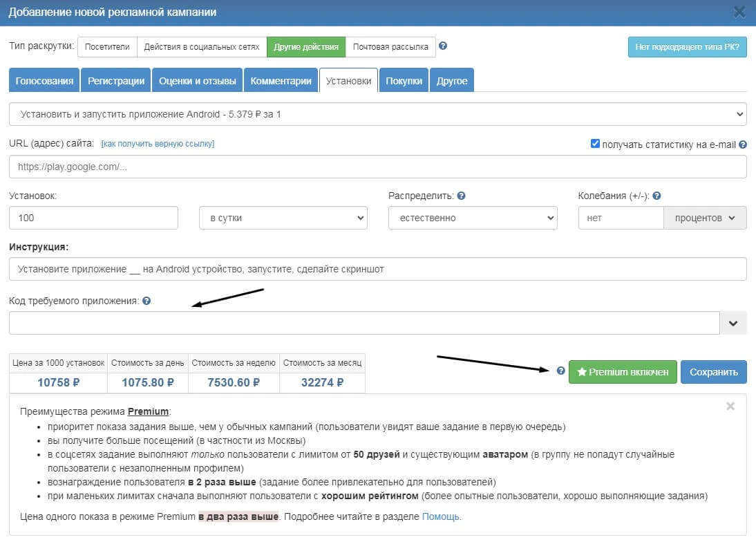Switch to the Покупки tab

coord(404,80)
